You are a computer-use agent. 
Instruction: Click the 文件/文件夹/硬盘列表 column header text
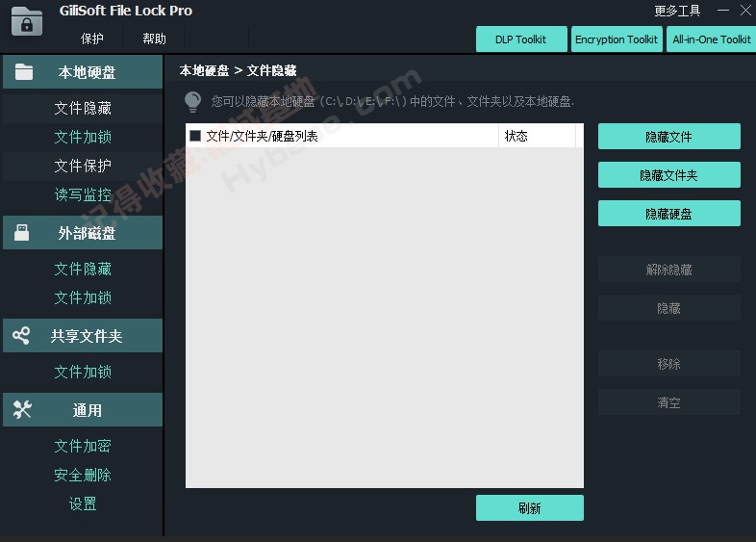[262, 136]
